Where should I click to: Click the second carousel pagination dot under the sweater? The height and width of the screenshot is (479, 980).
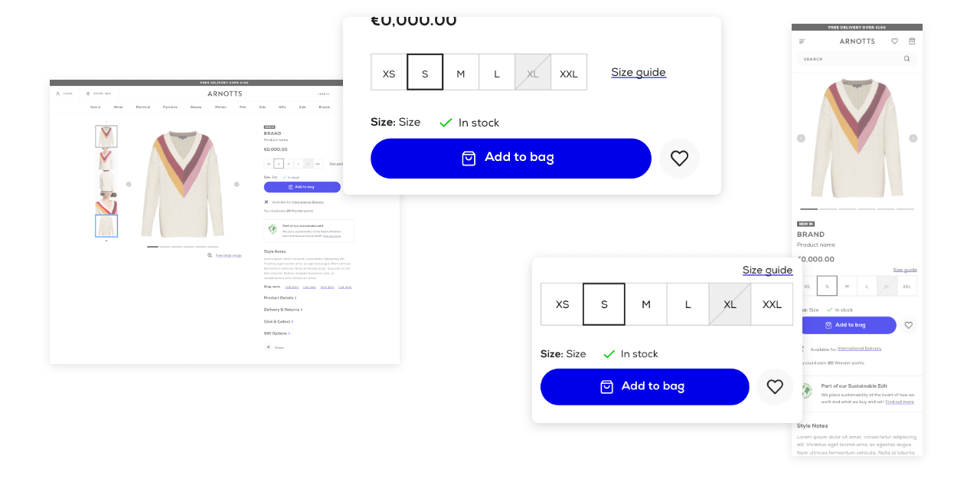coord(163,247)
